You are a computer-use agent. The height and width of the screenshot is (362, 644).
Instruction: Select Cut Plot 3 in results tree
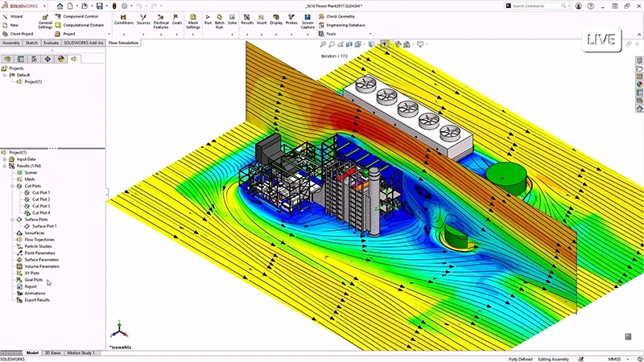(x=40, y=206)
